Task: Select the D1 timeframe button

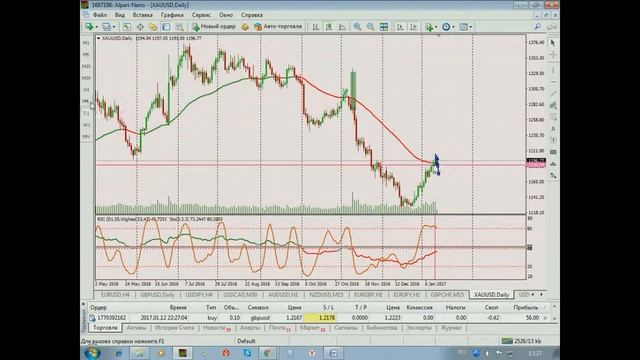Action: 86,113
